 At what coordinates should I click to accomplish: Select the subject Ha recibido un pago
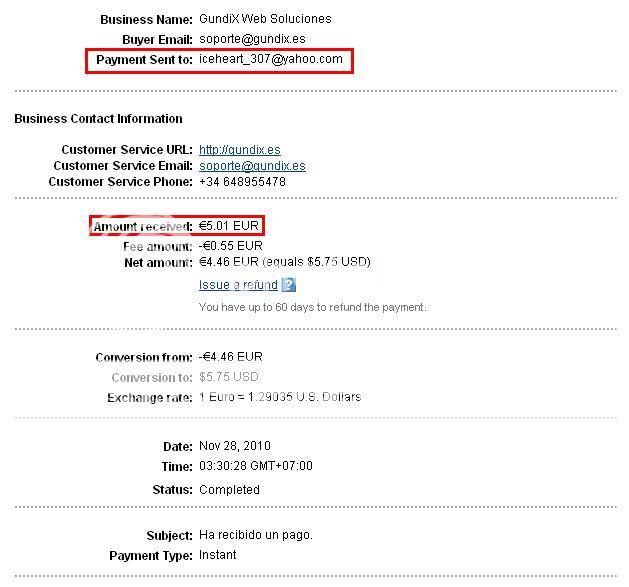256,535
